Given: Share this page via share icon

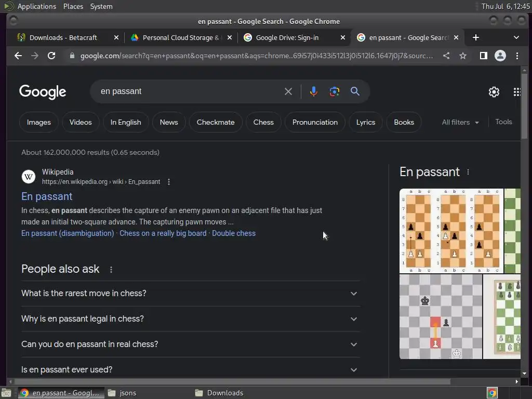Looking at the screenshot, I should tap(446, 56).
